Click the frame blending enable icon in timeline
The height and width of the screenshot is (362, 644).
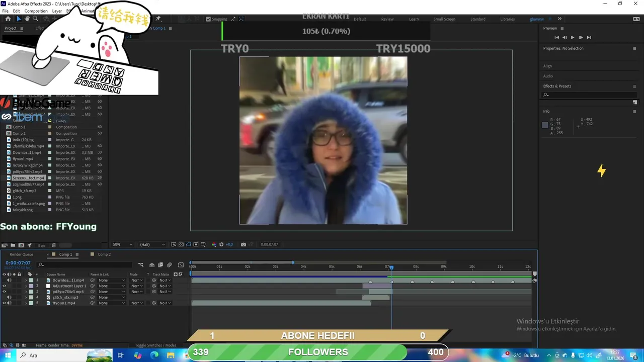(x=160, y=264)
